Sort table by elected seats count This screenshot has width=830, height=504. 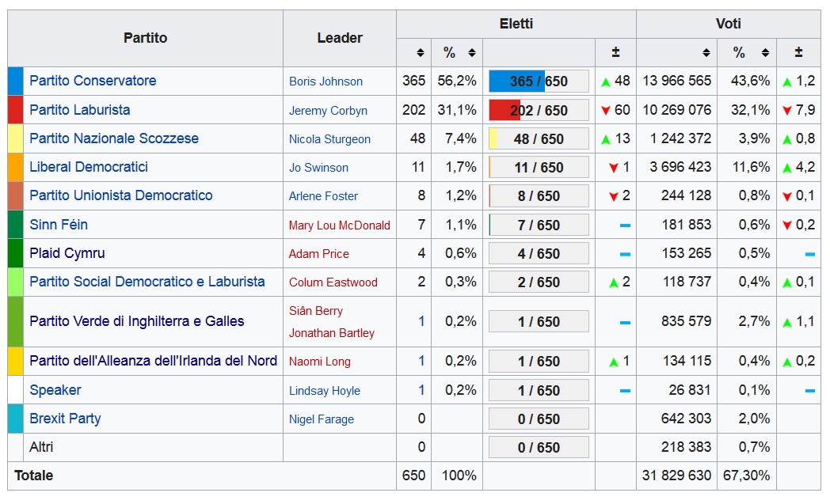(421, 53)
